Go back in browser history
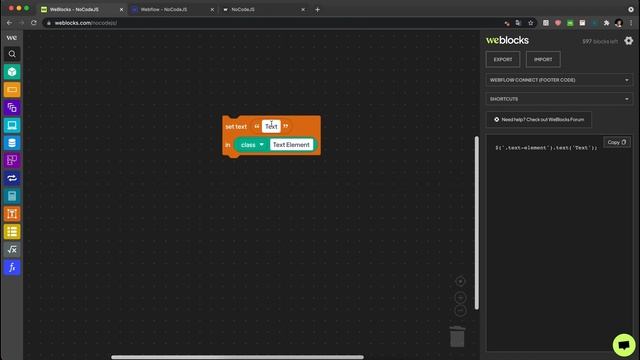Screen dimensions: 640x360 coord(9,23)
